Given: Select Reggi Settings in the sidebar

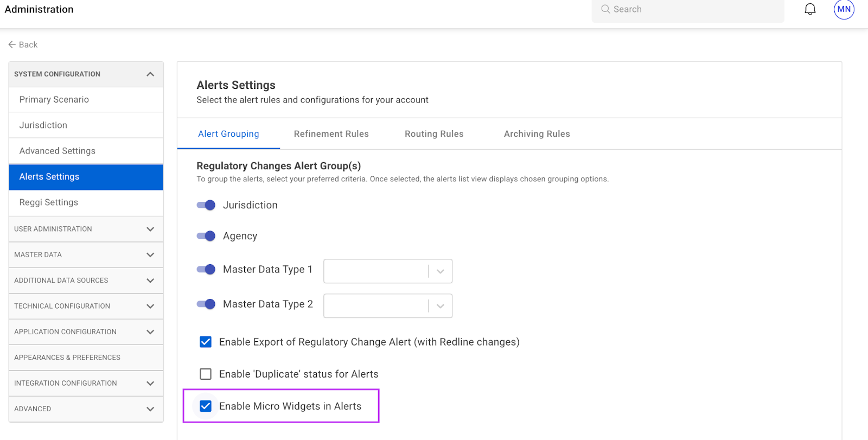Looking at the screenshot, I should coord(49,202).
